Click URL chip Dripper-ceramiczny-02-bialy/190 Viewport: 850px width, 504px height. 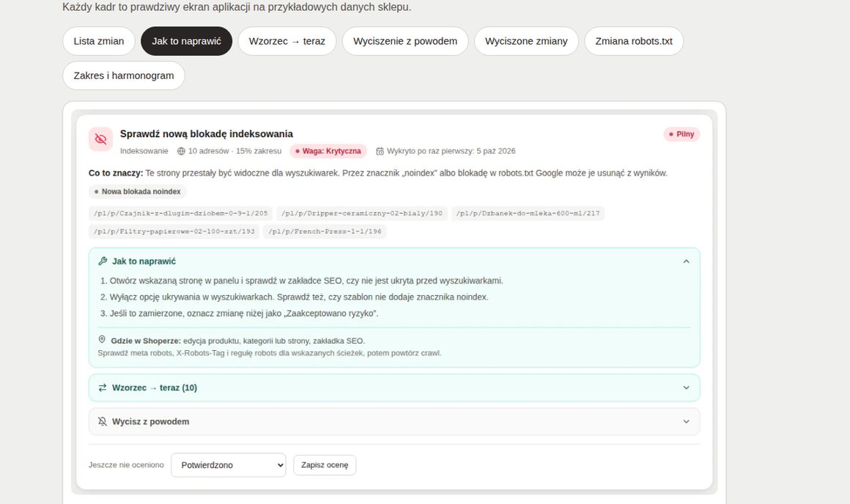pos(362,213)
